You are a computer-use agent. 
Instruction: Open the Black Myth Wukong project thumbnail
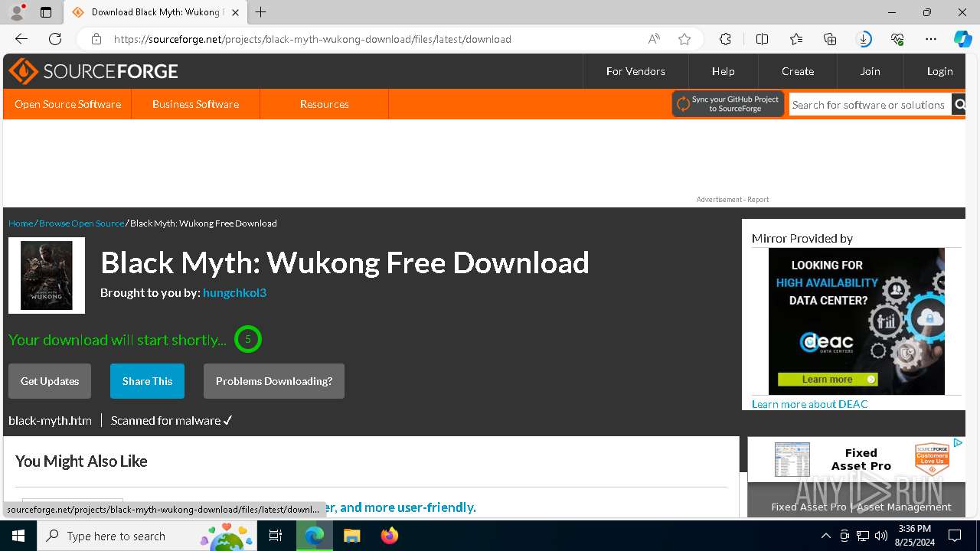tap(47, 275)
